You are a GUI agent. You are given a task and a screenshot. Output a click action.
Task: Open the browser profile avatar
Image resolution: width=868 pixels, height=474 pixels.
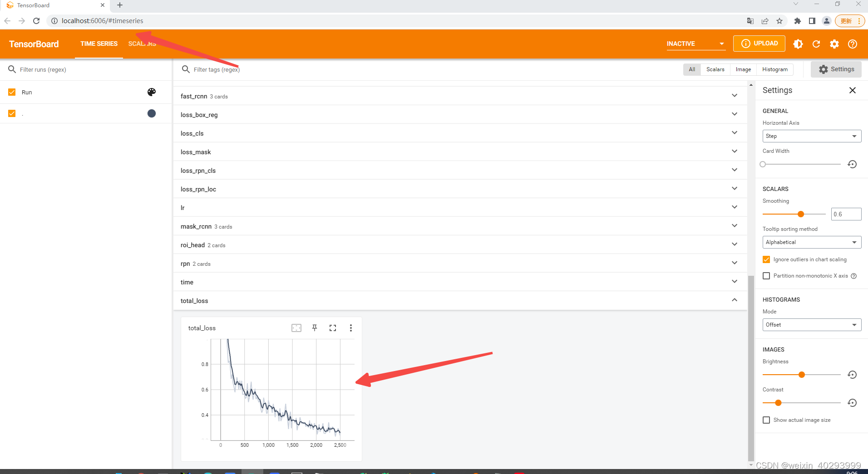click(827, 21)
